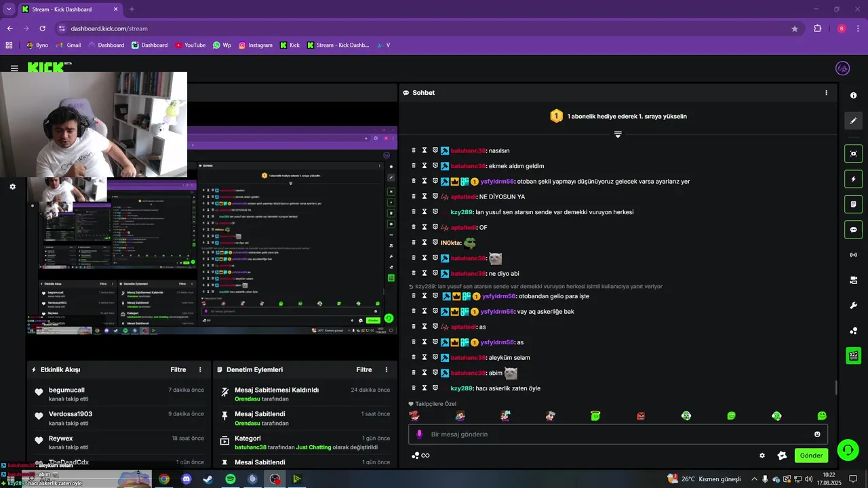Click the green clapperboard clips icon

(853, 356)
